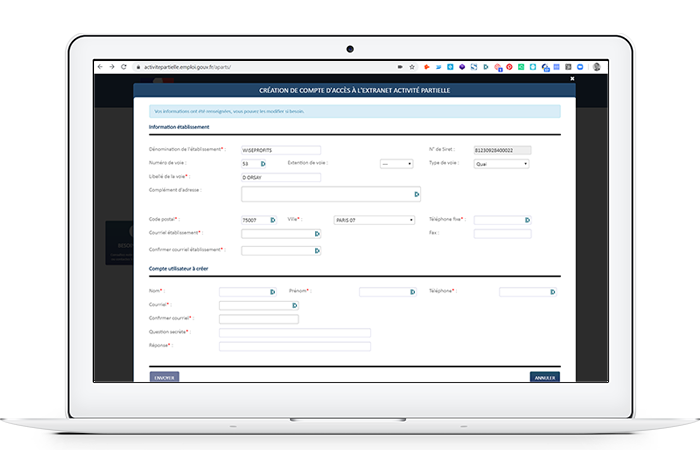The image size is (700, 470).
Task: Click the Fax input field
Action: (x=502, y=233)
